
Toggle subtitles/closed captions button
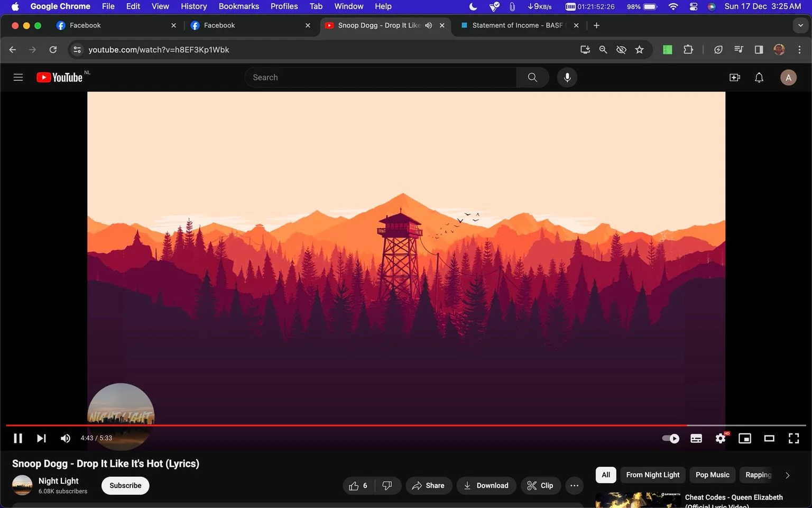click(x=696, y=438)
